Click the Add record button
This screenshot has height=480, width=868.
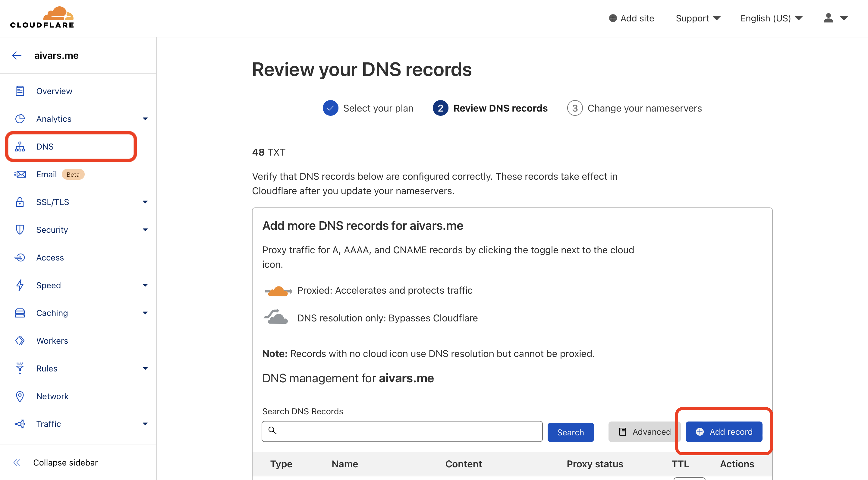724,432
